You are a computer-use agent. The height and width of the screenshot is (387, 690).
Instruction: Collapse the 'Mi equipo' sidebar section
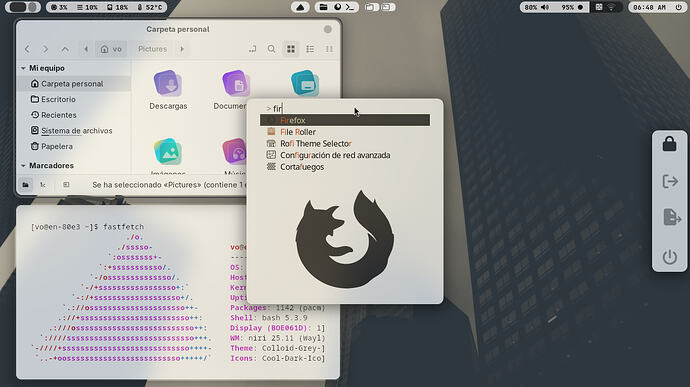tap(23, 68)
